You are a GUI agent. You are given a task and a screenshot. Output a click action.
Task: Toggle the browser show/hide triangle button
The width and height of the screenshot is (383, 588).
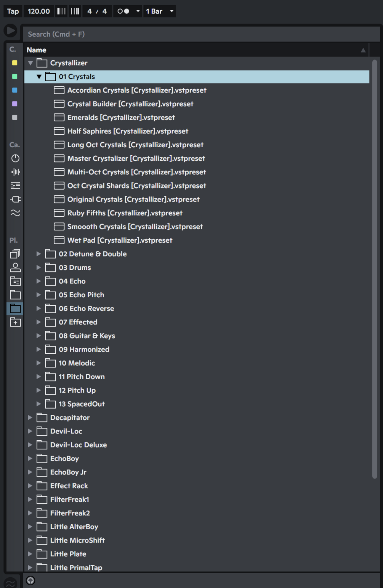(11, 31)
